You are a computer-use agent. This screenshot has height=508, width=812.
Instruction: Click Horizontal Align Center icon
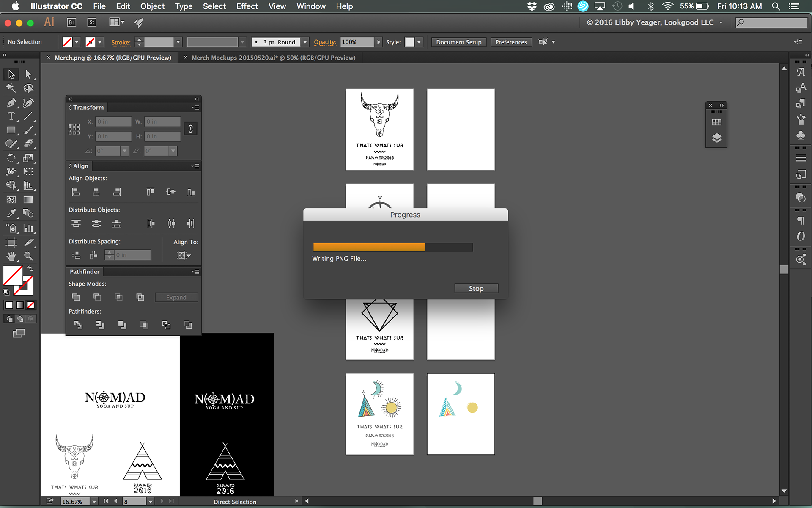click(96, 192)
